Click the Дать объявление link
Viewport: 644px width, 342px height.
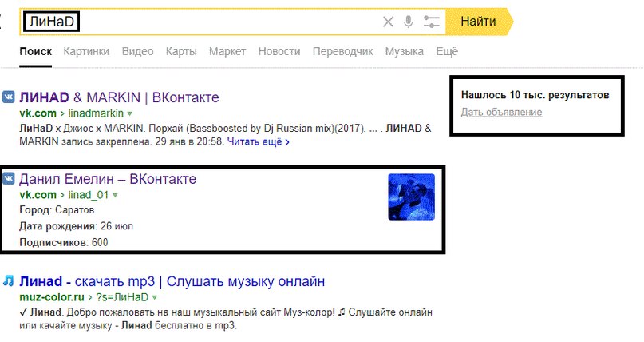501,112
